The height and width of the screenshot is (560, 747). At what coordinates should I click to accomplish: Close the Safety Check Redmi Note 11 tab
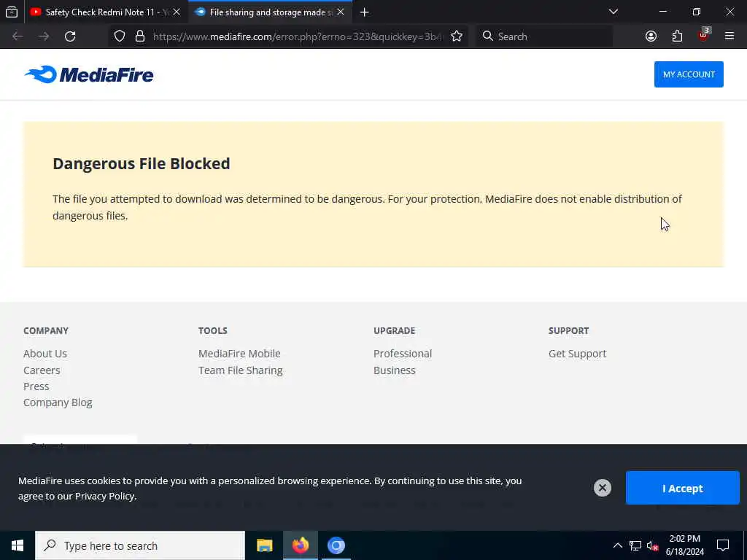[177, 12]
